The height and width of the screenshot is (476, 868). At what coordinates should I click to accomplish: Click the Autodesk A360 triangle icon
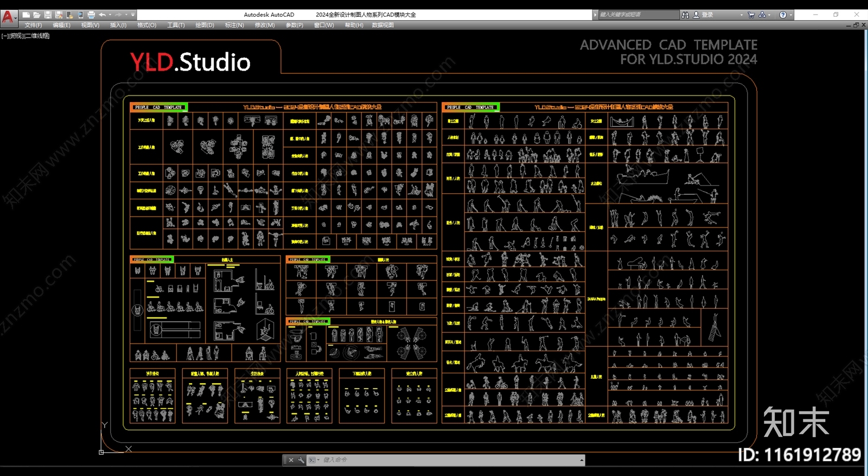coord(762,15)
